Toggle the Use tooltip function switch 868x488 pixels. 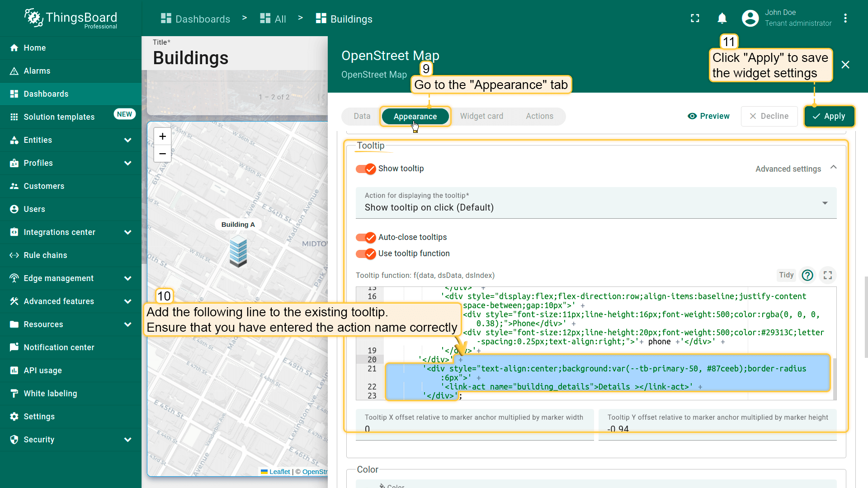pos(365,254)
